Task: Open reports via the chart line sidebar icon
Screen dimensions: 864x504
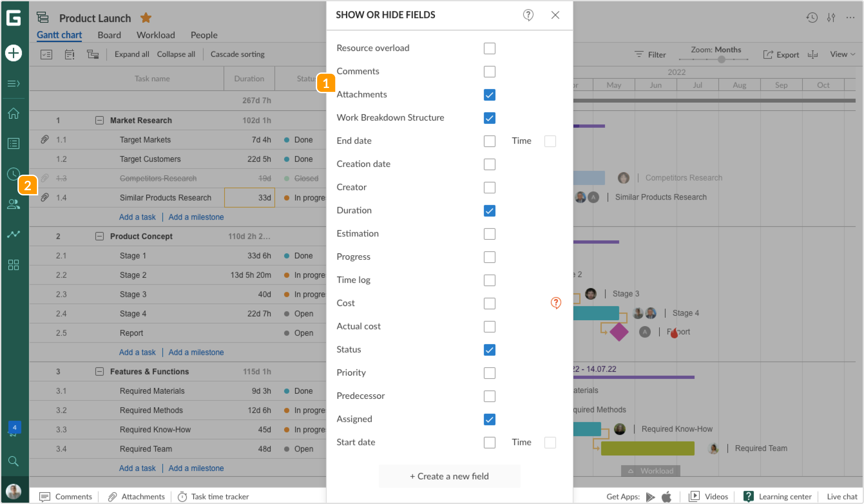Action: pos(13,234)
